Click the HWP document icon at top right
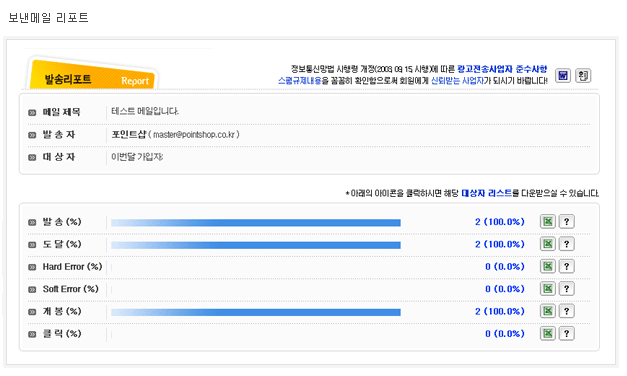Screen dimensions: 627x376 [x=583, y=75]
